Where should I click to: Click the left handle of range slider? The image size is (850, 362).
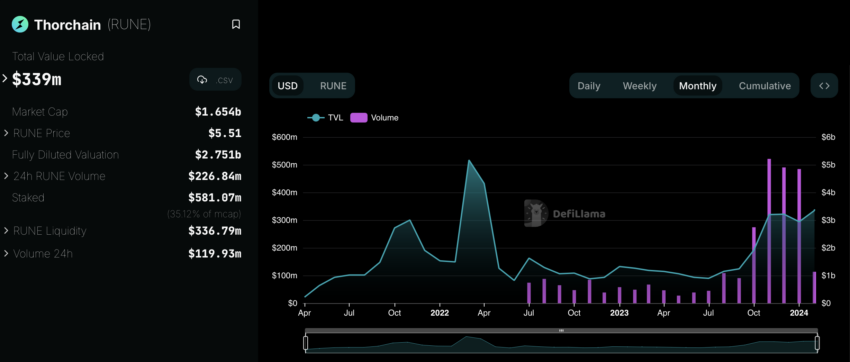pyautogui.click(x=305, y=343)
